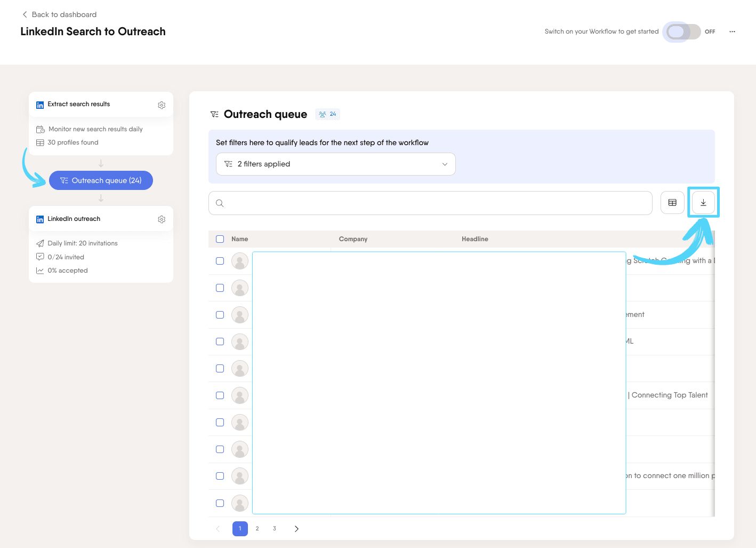Screen dimensions: 756x548
Task: Tick the select-all checkbox beside Name
Action: click(x=220, y=239)
